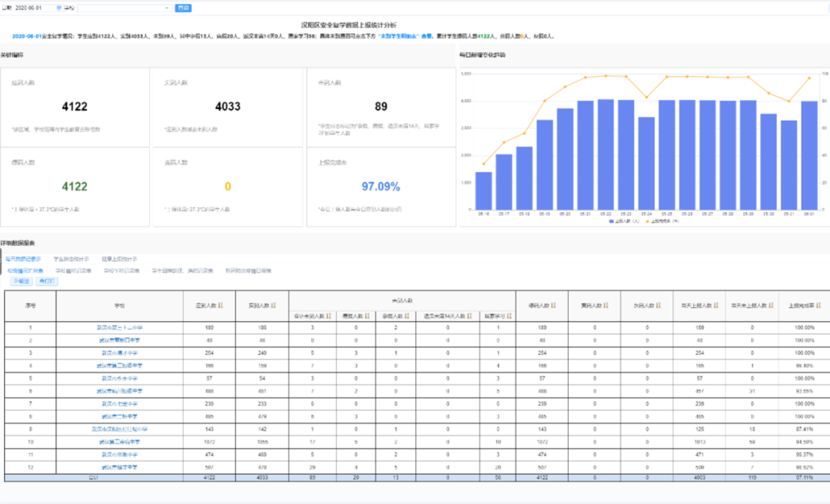Sort by 上报完成率 column icon
830x504 pixels.
click(818, 306)
